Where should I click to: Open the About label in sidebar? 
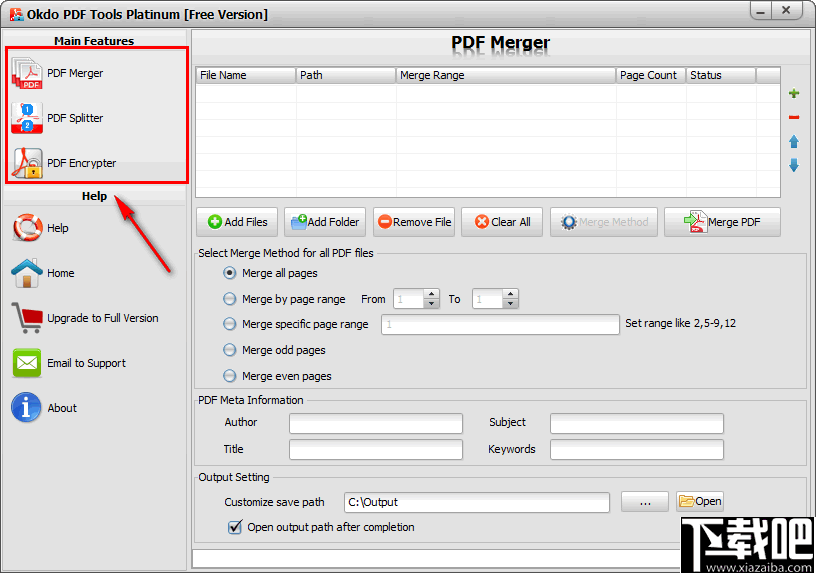(62, 408)
